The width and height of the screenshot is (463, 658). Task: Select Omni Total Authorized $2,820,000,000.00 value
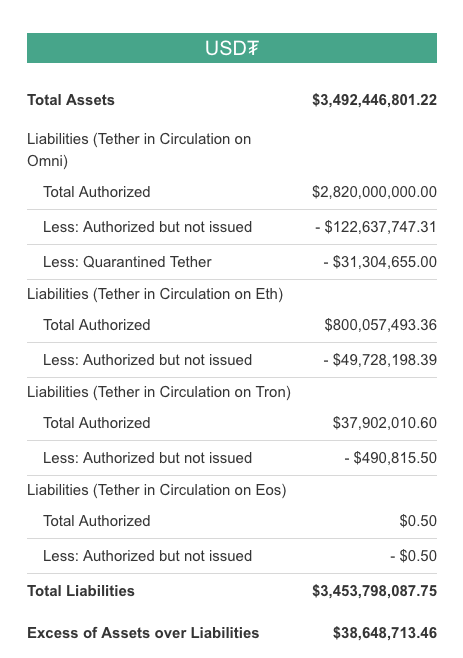click(374, 192)
